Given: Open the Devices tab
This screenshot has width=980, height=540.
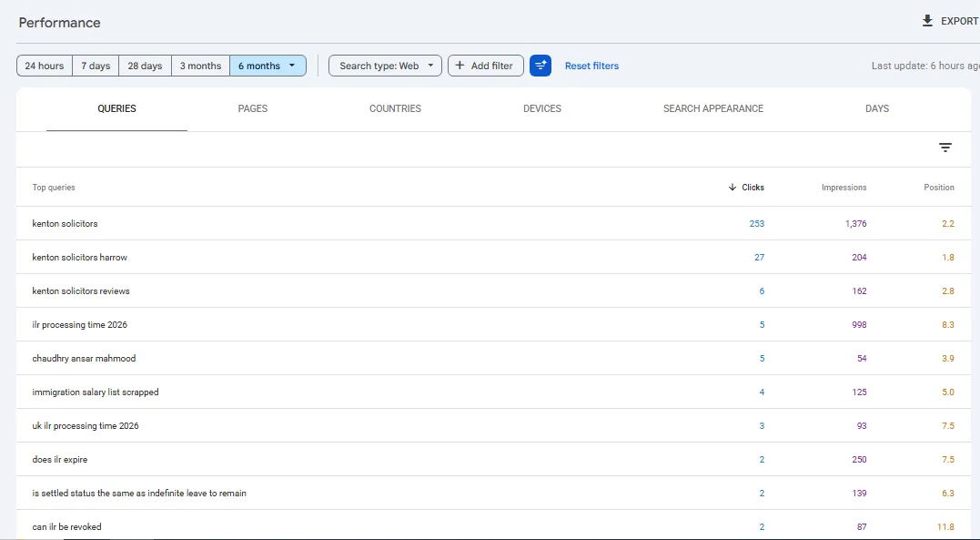Looking at the screenshot, I should (x=542, y=109).
